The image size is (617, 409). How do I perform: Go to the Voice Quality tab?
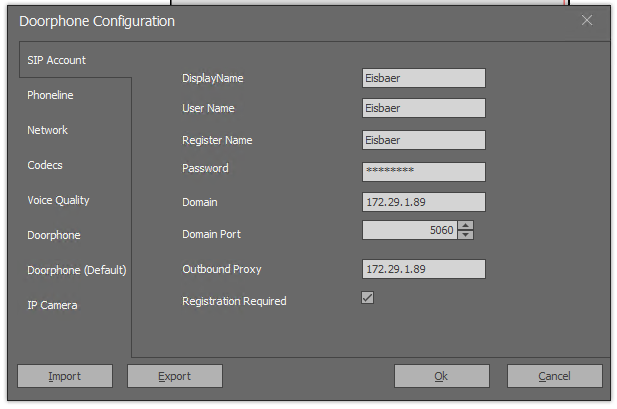click(x=58, y=200)
